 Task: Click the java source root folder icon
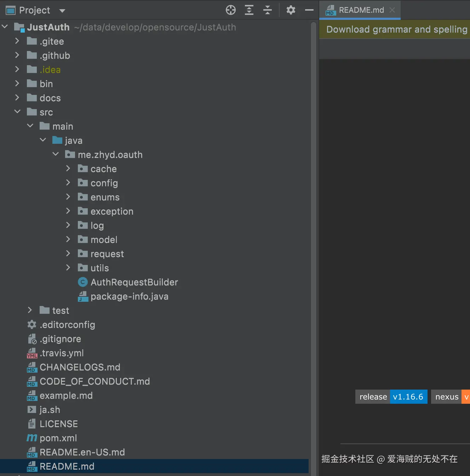57,140
